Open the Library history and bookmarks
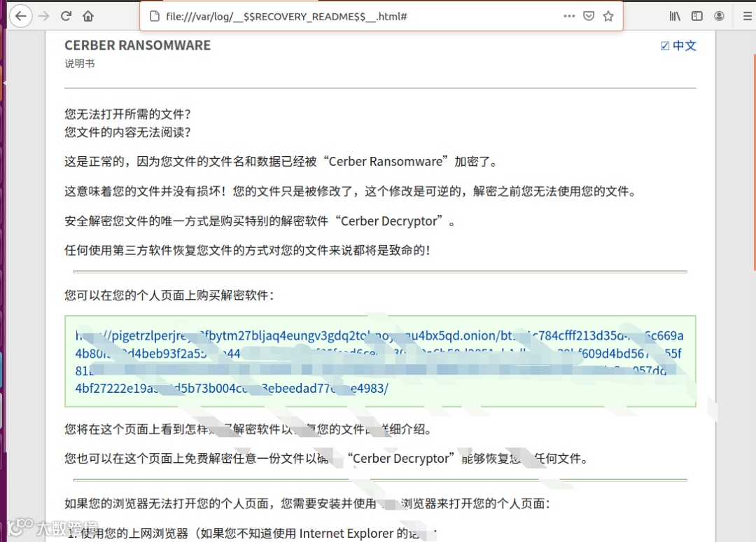756x542 pixels. click(675, 16)
